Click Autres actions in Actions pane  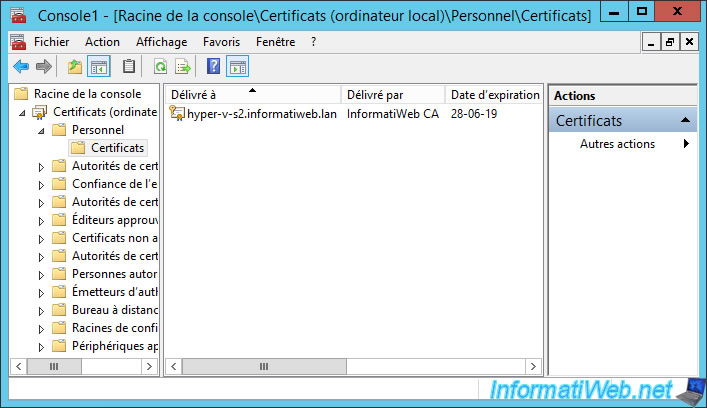pyautogui.click(x=617, y=144)
